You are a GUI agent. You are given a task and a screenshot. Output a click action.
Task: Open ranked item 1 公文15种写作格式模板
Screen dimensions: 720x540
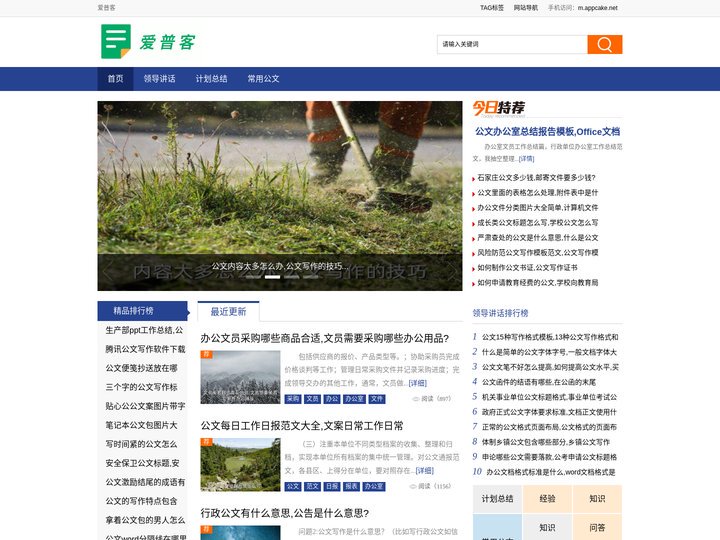pyautogui.click(x=550, y=337)
